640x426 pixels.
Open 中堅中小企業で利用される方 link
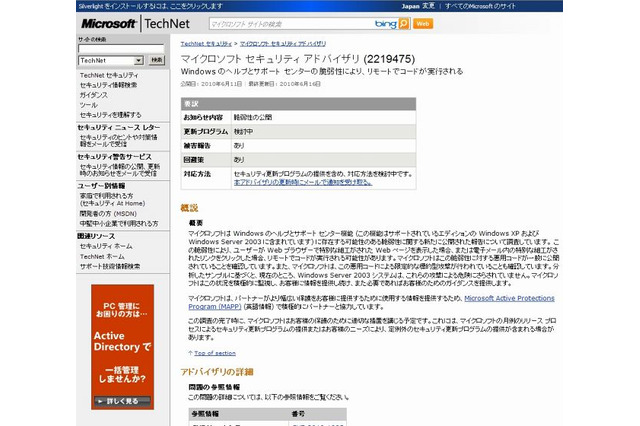[119, 224]
